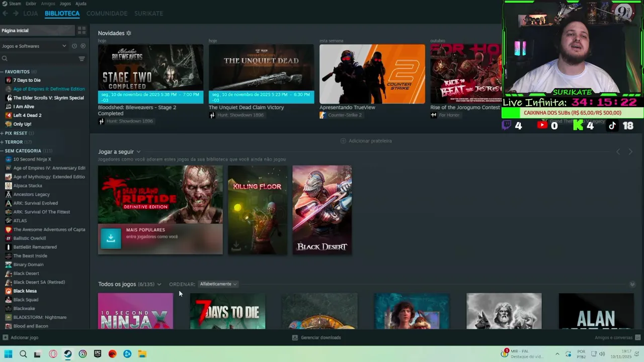
Task: Open the Killing Floor game tile
Action: [x=257, y=210]
